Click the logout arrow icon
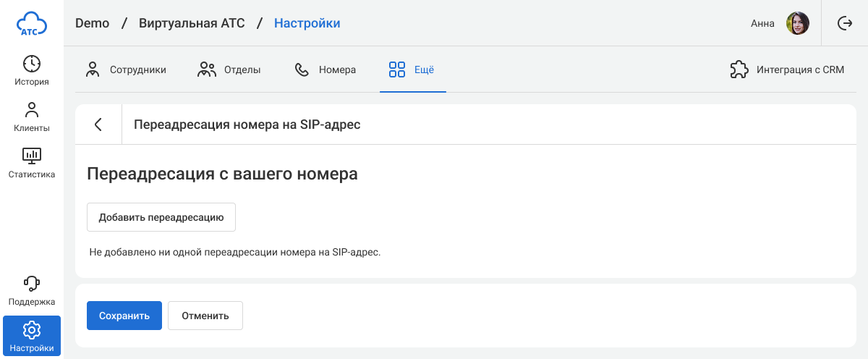Screen dimensions: 868x359 [x=844, y=23]
